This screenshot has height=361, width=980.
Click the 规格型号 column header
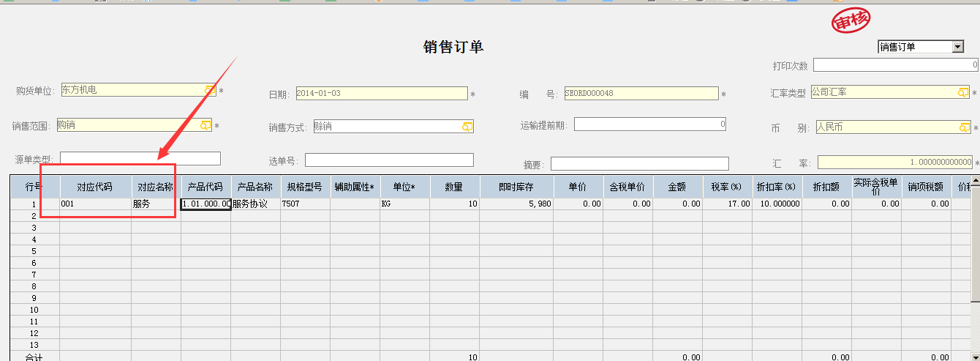pos(305,187)
